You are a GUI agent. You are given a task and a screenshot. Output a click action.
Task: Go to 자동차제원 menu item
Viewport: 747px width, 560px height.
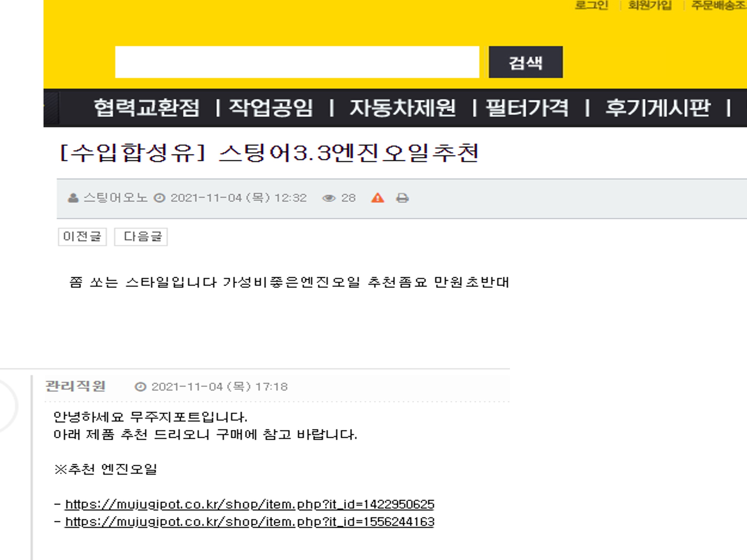click(x=402, y=108)
